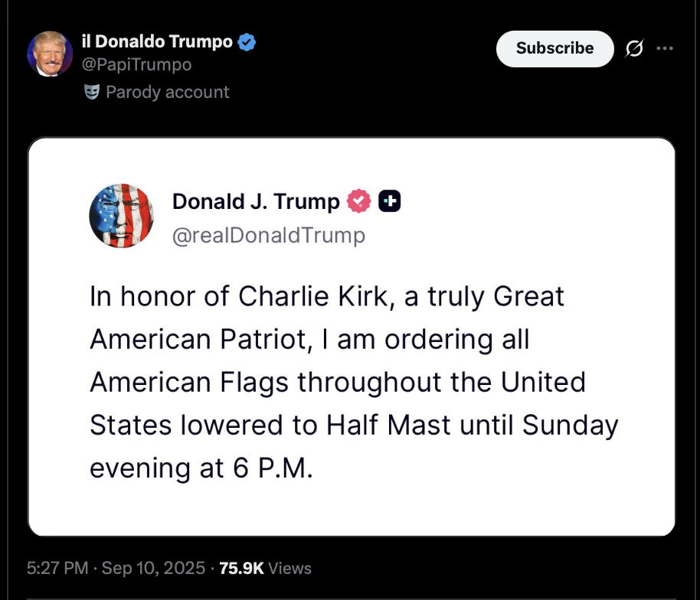Click the Parody account label
Screen dimensions: 700x600
pyautogui.click(x=167, y=93)
